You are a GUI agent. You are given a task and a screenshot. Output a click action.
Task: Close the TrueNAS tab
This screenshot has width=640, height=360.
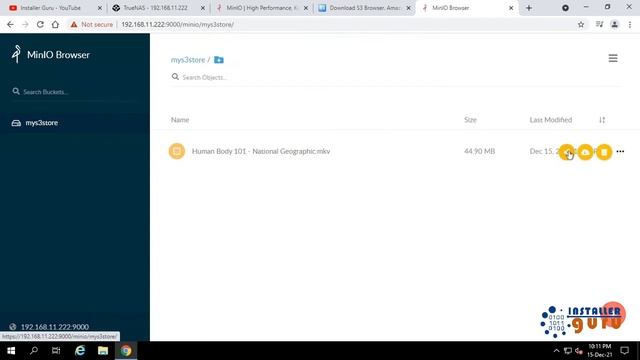[x=202, y=8]
